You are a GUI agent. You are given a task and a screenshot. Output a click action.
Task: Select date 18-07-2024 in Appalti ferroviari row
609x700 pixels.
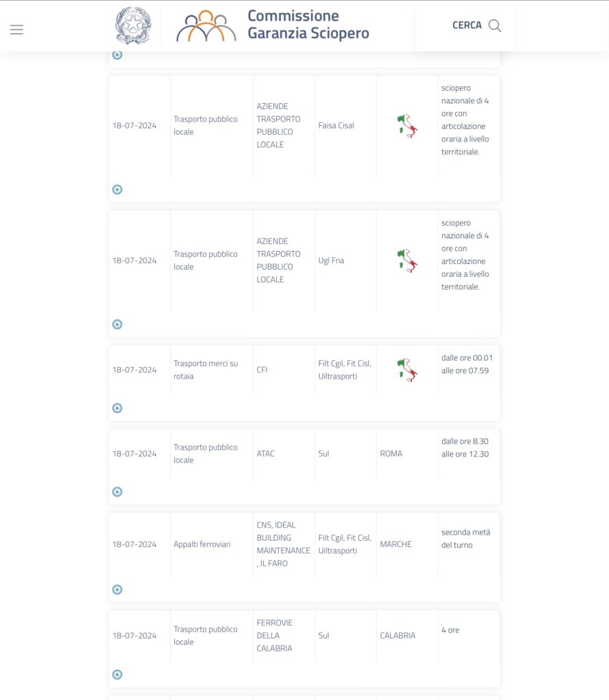pos(135,544)
